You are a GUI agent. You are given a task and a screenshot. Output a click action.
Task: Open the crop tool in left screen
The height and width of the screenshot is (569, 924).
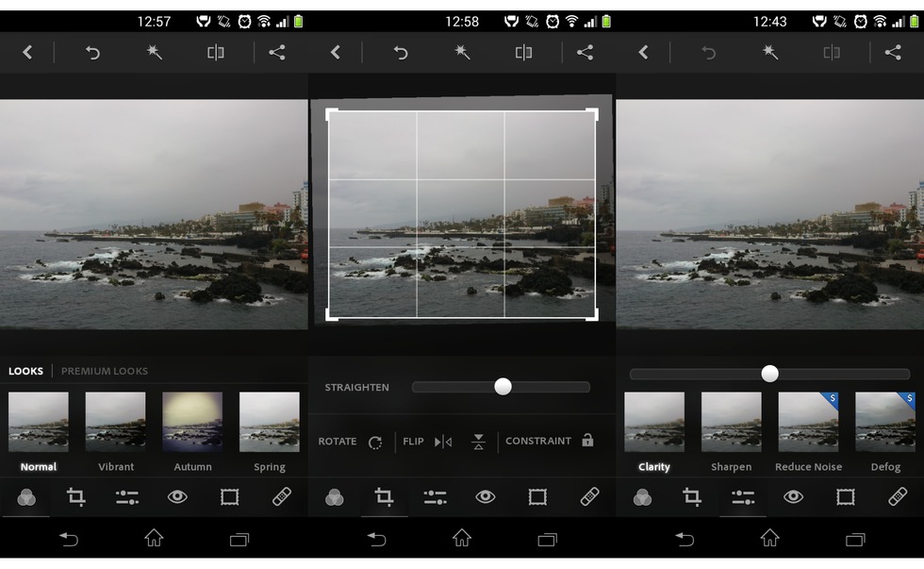point(76,497)
